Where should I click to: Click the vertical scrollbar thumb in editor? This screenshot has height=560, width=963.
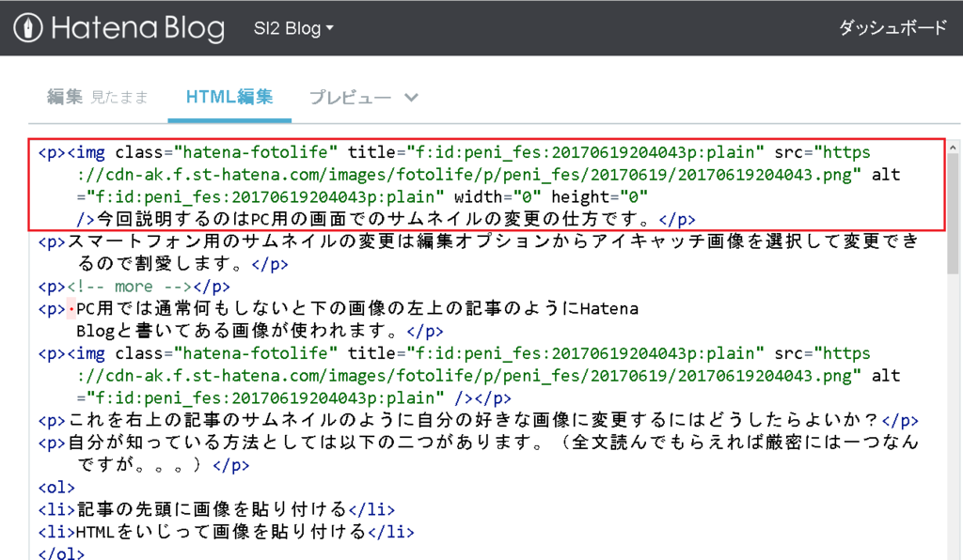coord(953,213)
